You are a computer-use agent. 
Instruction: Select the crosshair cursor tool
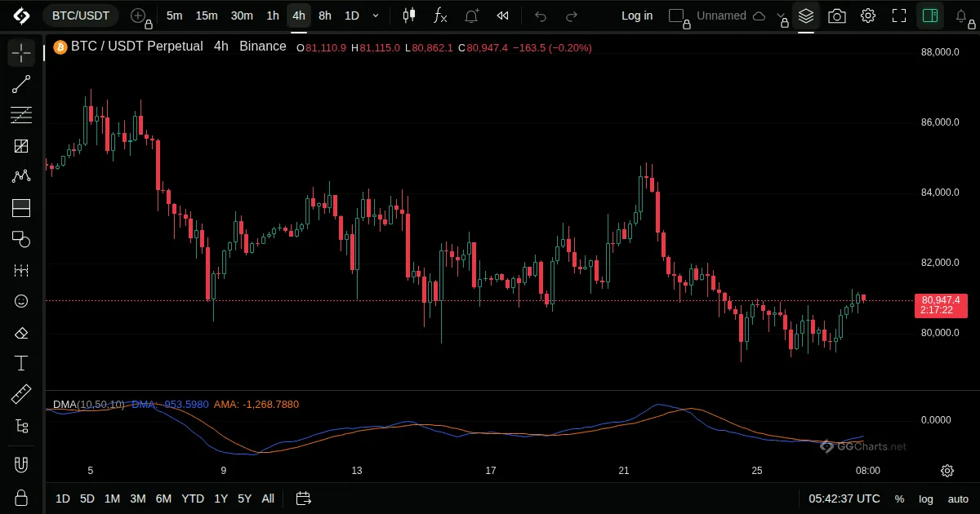click(x=21, y=53)
